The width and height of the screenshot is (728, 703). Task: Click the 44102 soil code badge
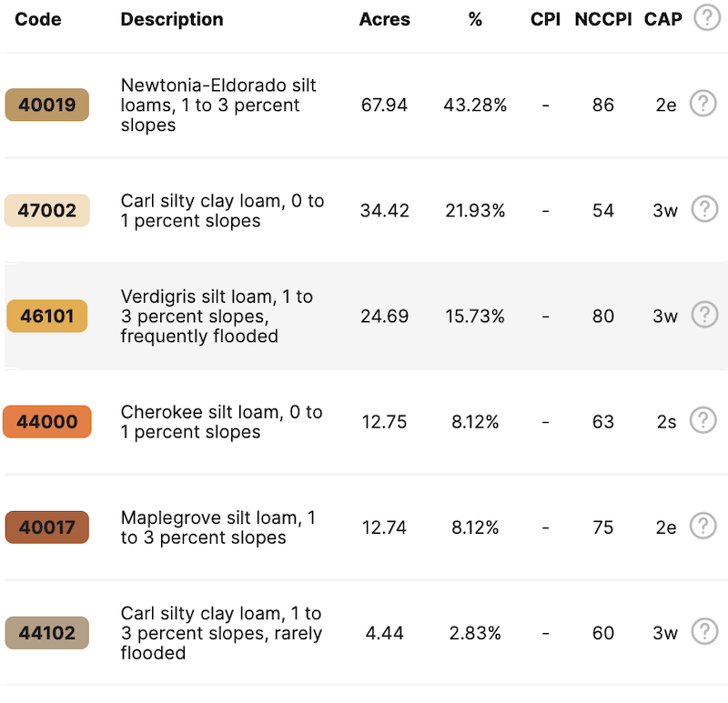[46, 632]
